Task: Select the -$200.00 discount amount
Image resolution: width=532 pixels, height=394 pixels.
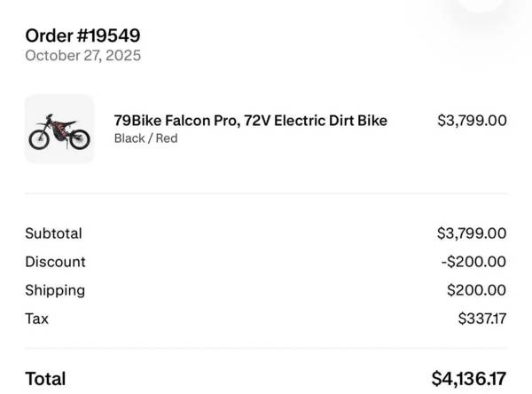Action: [x=473, y=262]
